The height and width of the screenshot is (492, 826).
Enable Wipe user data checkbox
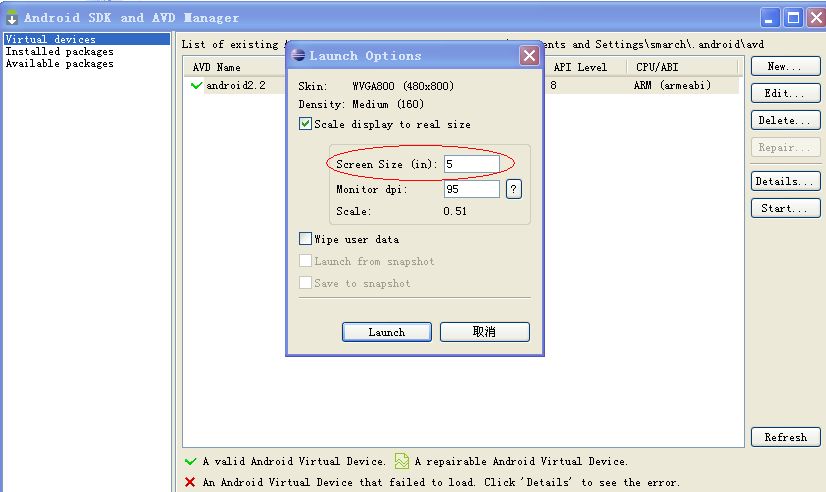[x=306, y=239]
